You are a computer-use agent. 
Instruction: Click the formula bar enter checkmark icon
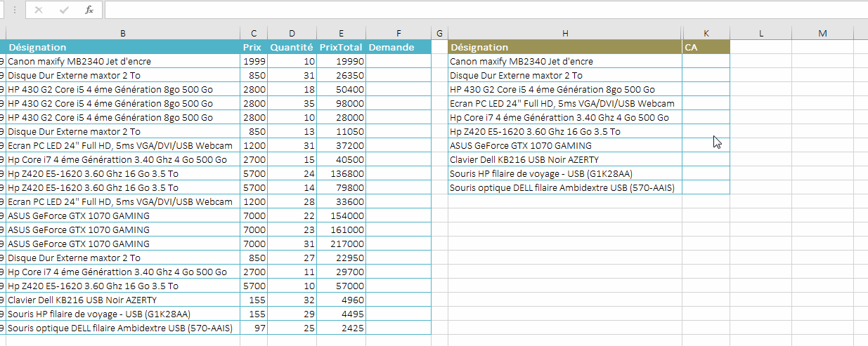64,10
